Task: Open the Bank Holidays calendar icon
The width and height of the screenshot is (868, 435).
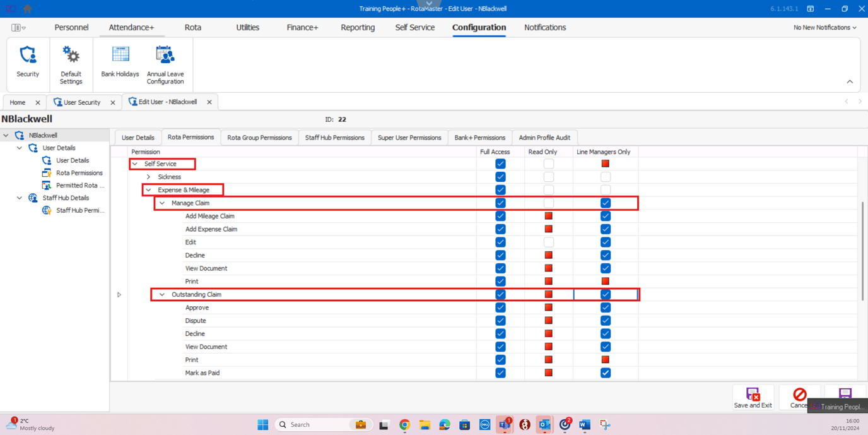Action: (120, 54)
